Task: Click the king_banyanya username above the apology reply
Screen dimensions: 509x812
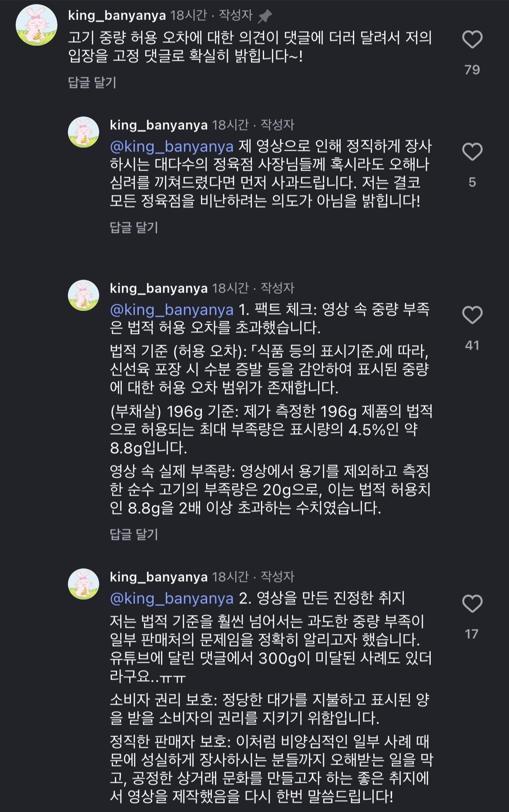Action: (159, 125)
